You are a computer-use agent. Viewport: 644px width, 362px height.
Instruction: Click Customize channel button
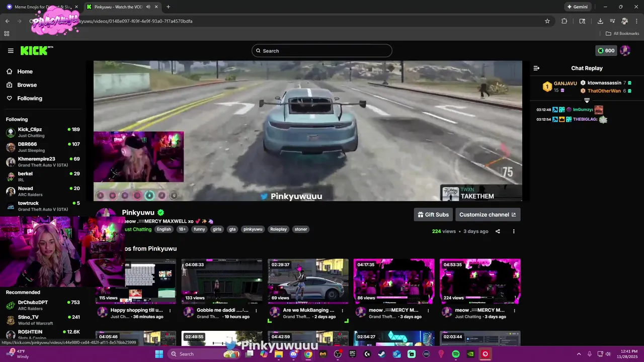click(488, 215)
